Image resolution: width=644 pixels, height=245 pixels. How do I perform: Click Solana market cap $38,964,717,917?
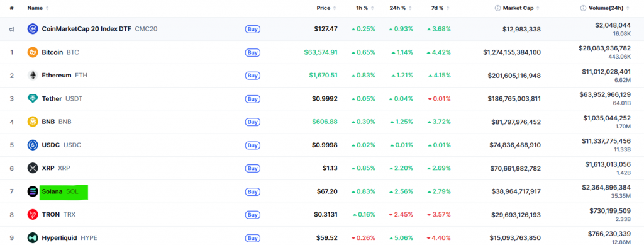(x=516, y=191)
